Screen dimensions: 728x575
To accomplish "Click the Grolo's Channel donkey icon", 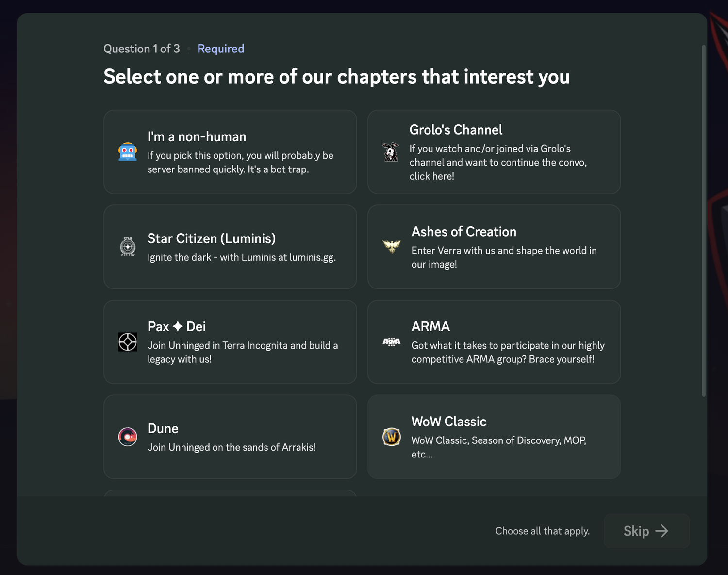I will [391, 152].
